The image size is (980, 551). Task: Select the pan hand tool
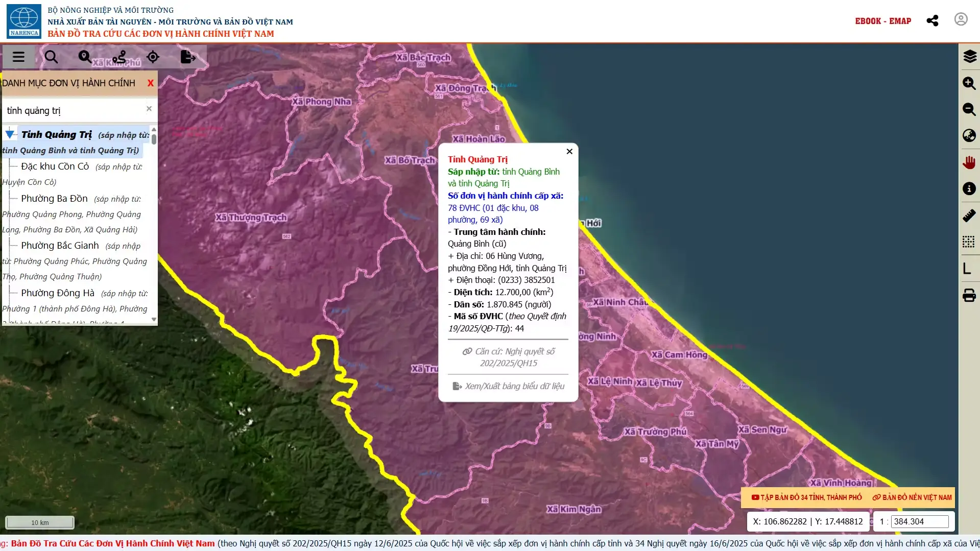tap(969, 162)
